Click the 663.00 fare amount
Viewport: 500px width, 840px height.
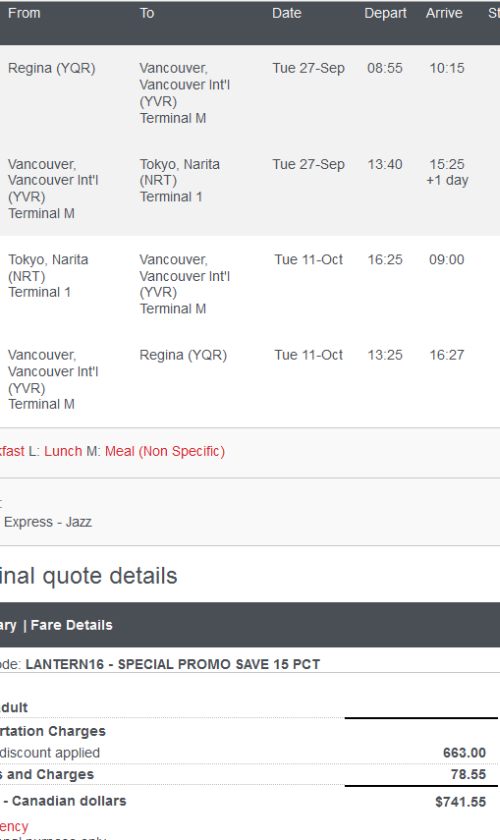coord(464,753)
